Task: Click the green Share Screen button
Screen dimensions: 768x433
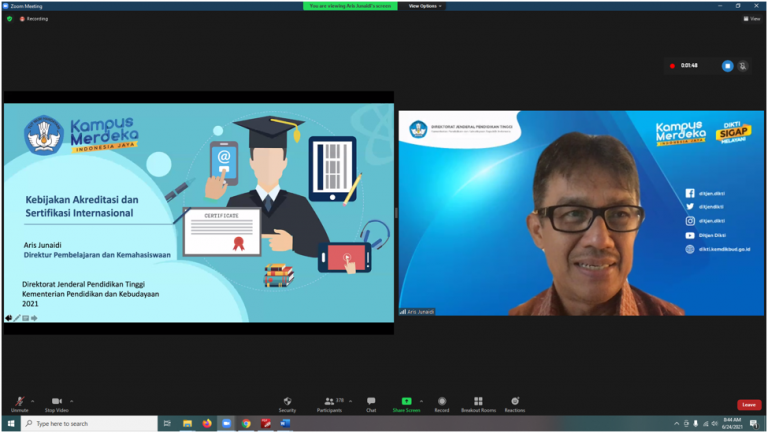Action: (x=406, y=402)
